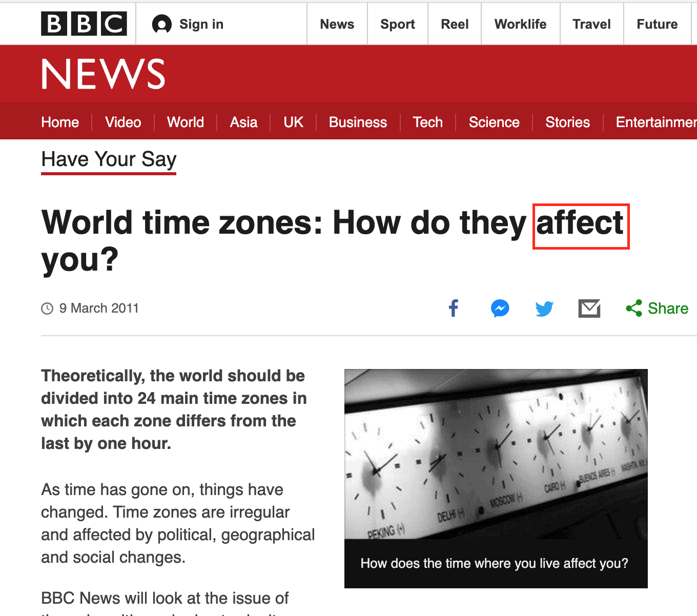697x616 pixels.
Task: Open the Business news section
Action: click(x=358, y=122)
